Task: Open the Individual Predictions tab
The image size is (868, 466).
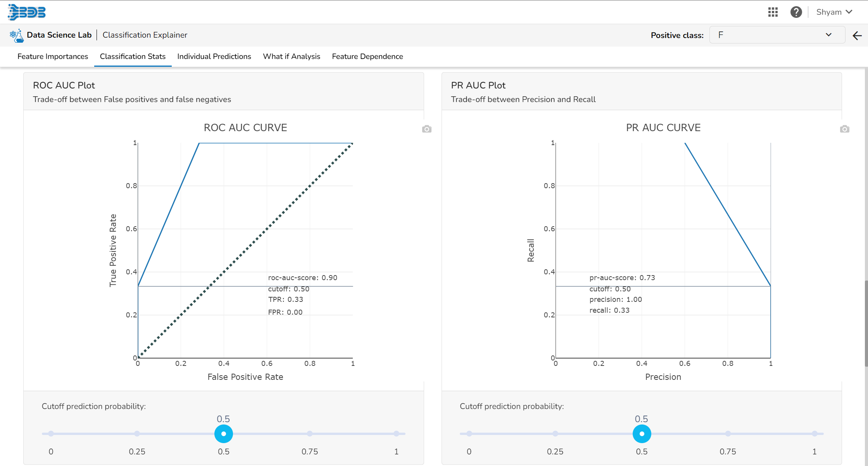Action: (214, 56)
